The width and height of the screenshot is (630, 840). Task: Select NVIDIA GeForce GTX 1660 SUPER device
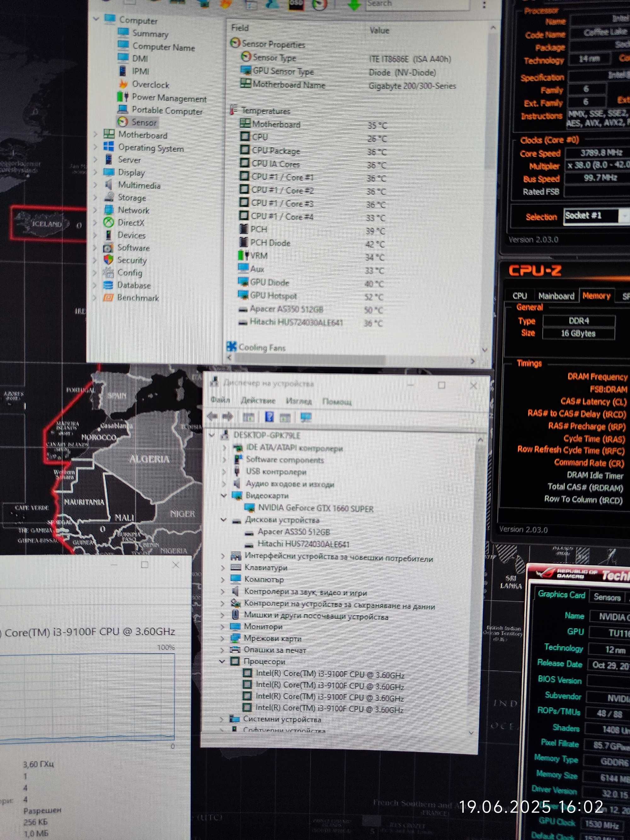tap(316, 508)
